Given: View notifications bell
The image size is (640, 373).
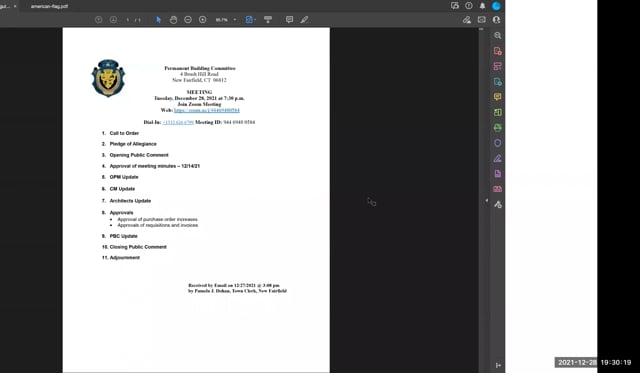Looking at the screenshot, I should coord(482,6).
